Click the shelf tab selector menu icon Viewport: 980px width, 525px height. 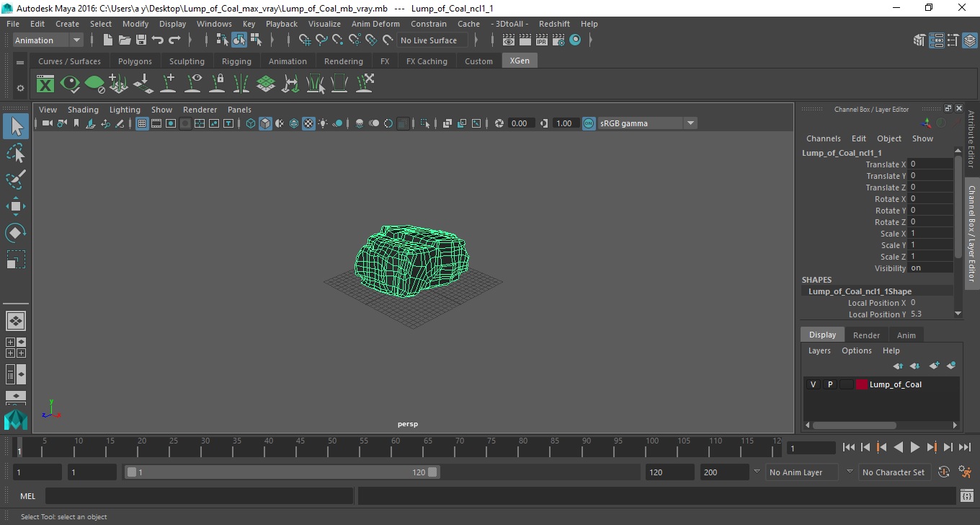click(x=20, y=63)
